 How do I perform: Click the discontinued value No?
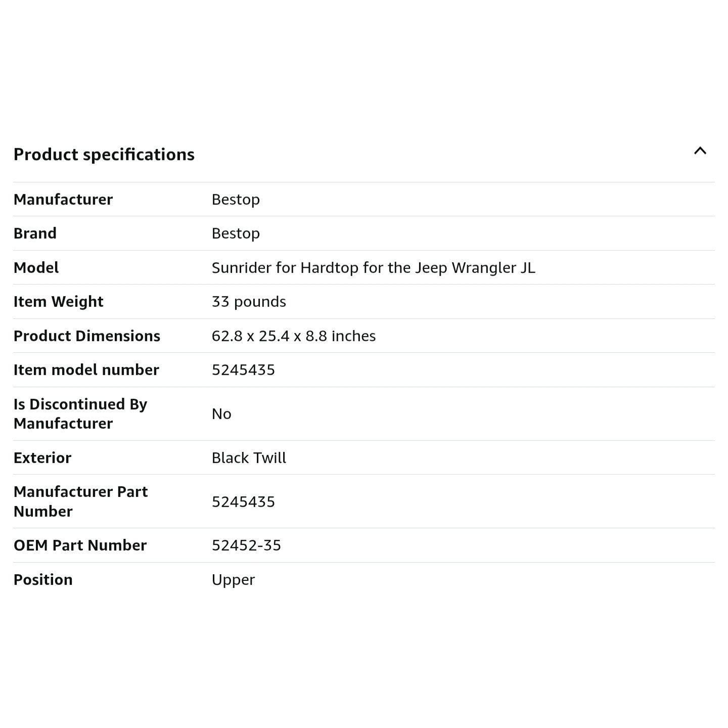[x=221, y=414]
